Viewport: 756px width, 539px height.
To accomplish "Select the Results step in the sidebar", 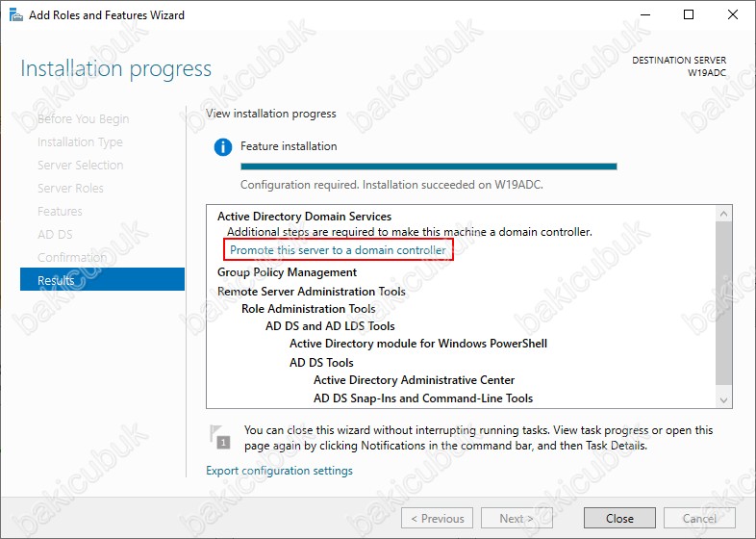I will tap(102, 279).
